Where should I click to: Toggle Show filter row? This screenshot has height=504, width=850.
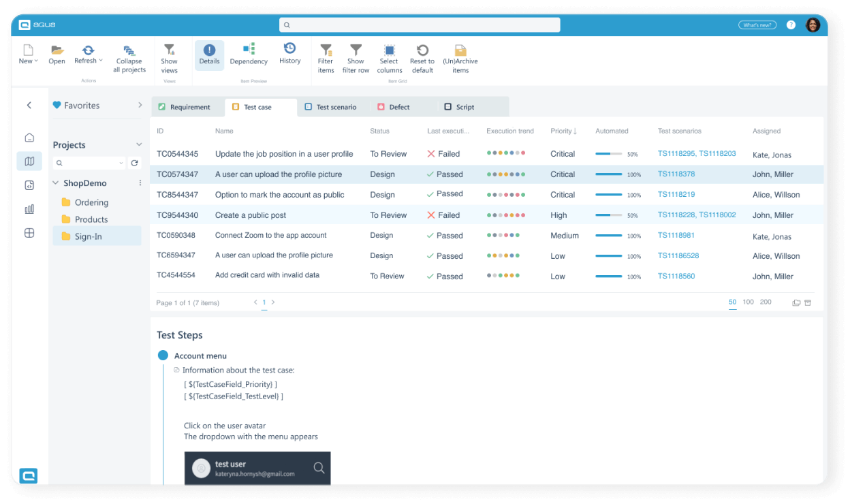355,57
